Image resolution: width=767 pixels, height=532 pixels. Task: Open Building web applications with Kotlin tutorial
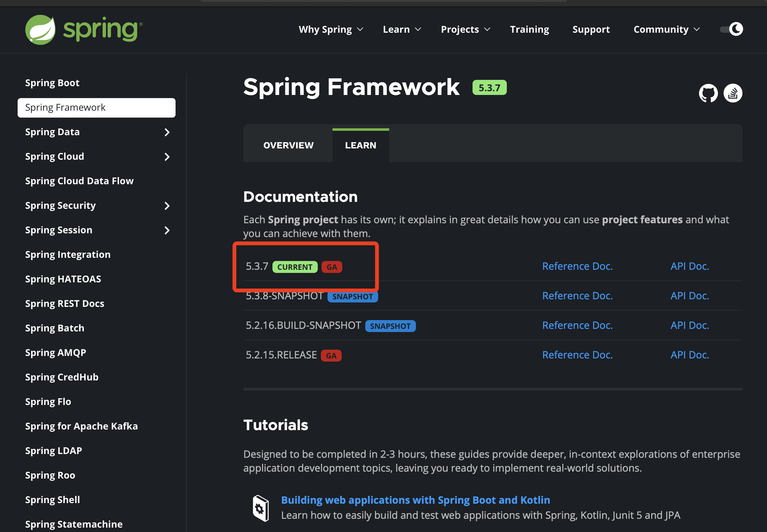click(x=415, y=500)
